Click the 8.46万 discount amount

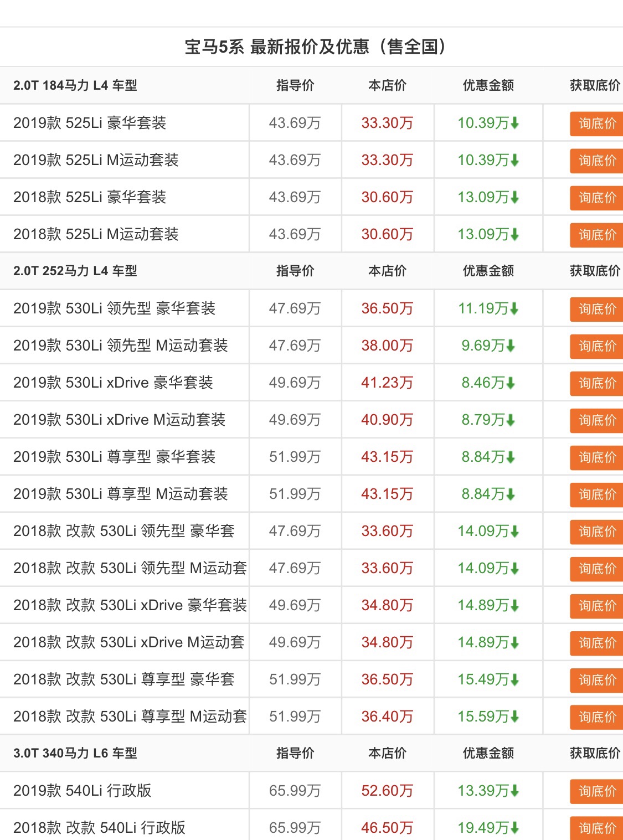click(488, 383)
